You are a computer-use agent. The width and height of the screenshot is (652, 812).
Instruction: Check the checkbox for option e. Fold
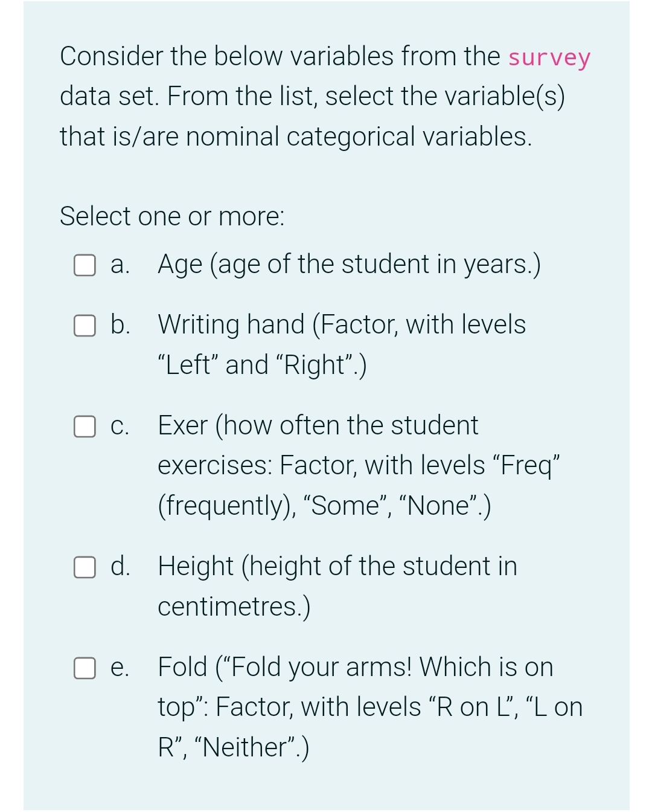coord(85,668)
